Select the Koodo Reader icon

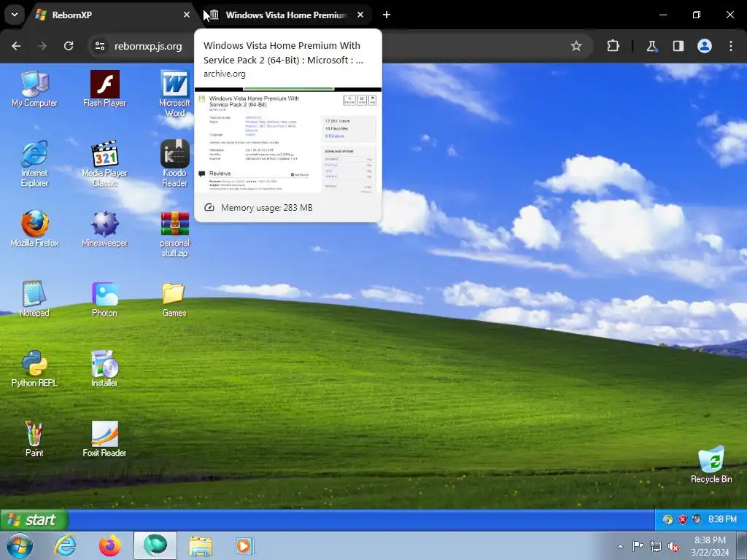pos(174,164)
